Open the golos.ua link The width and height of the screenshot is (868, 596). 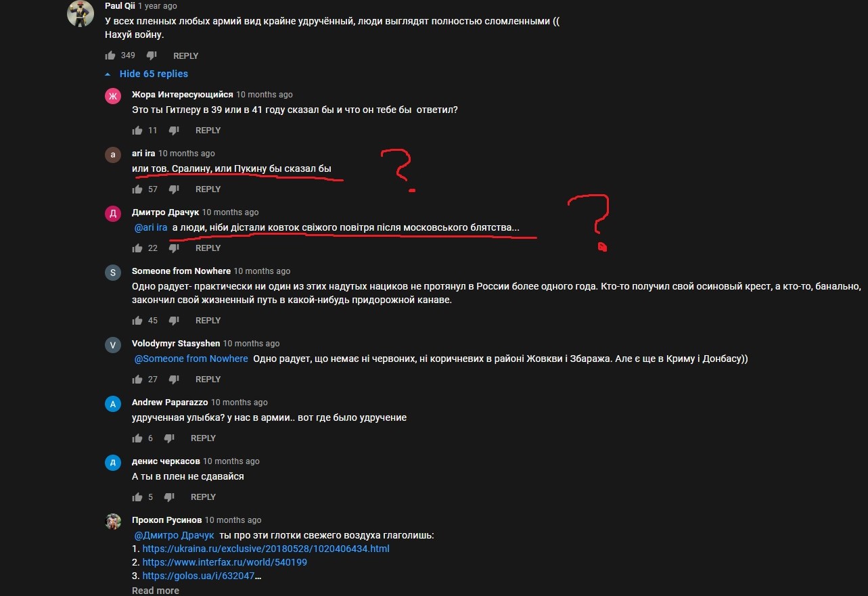point(202,576)
